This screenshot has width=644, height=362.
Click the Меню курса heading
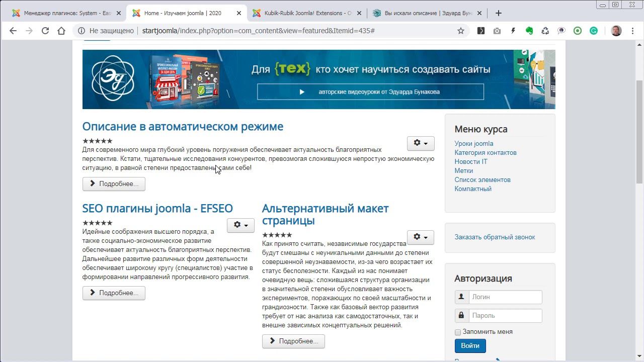tap(481, 129)
